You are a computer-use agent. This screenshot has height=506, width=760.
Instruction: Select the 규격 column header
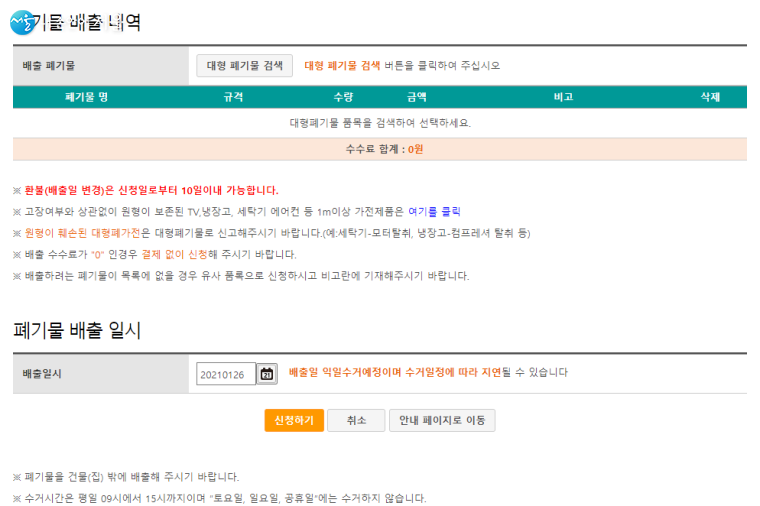pos(233,97)
